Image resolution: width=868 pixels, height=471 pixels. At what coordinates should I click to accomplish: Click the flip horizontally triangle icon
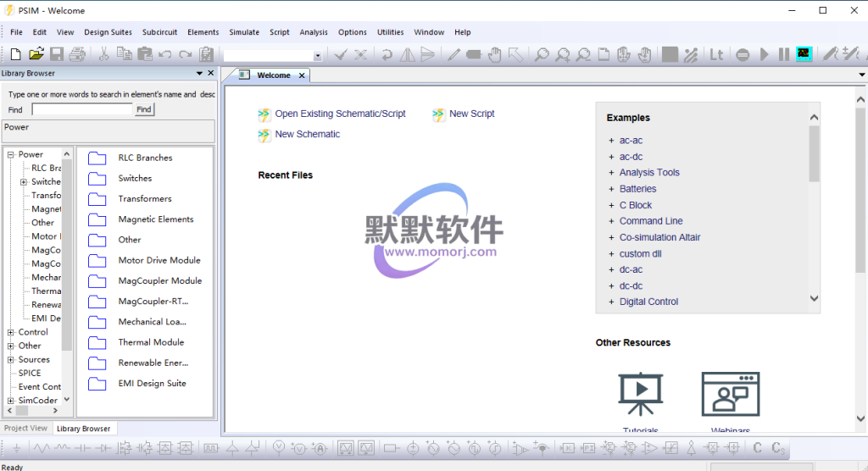[x=408, y=54]
